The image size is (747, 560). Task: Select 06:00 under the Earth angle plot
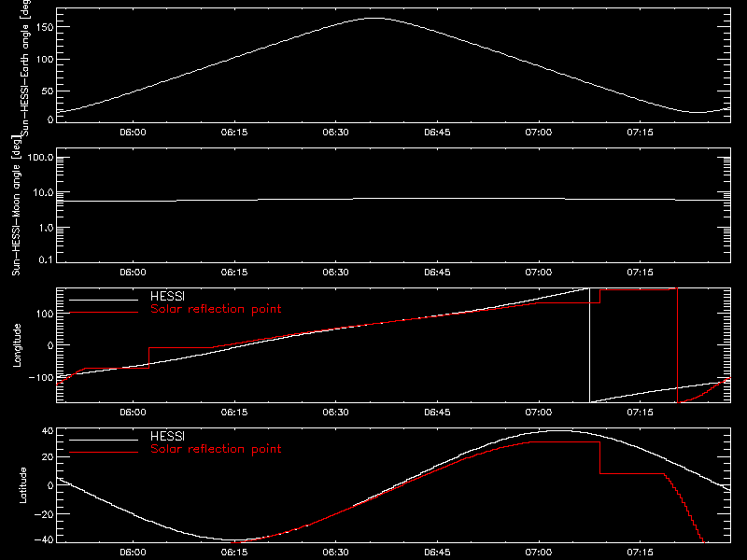coord(133,132)
